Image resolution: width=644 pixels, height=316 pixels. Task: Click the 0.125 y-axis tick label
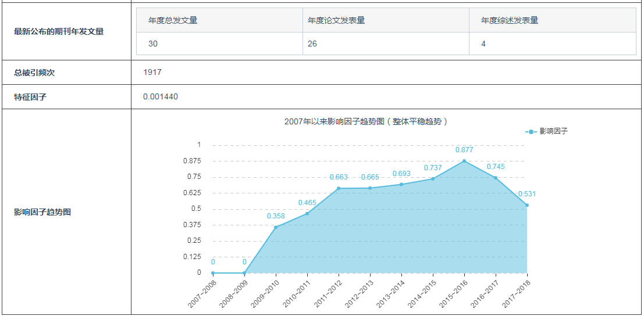pos(192,257)
